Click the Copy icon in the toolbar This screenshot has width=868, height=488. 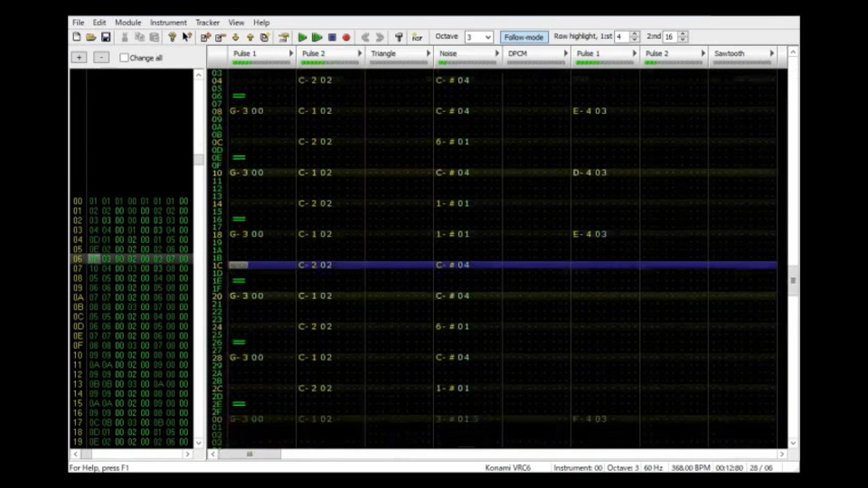click(139, 37)
